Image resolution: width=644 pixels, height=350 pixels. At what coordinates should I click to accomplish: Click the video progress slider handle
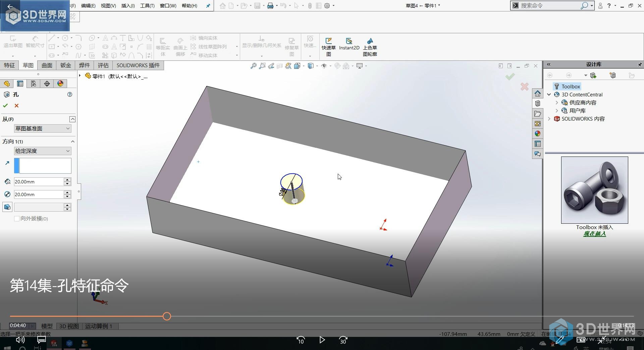(x=167, y=316)
